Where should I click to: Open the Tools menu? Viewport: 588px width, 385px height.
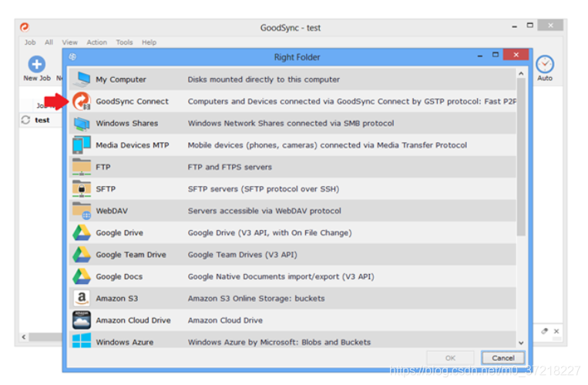click(x=124, y=42)
